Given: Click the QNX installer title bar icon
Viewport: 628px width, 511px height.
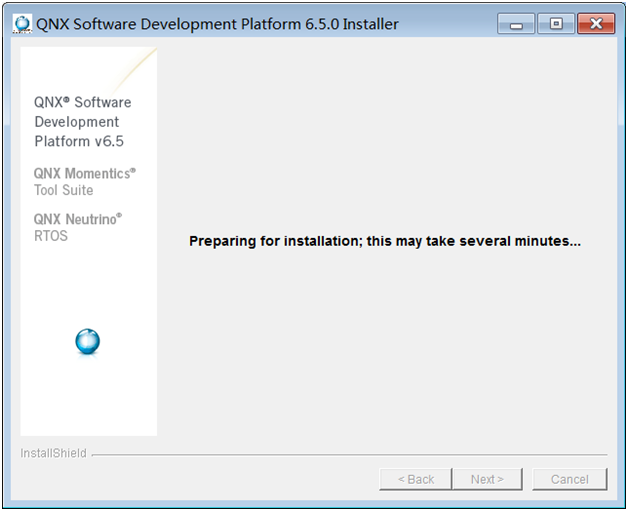Looking at the screenshot, I should click(x=22, y=24).
